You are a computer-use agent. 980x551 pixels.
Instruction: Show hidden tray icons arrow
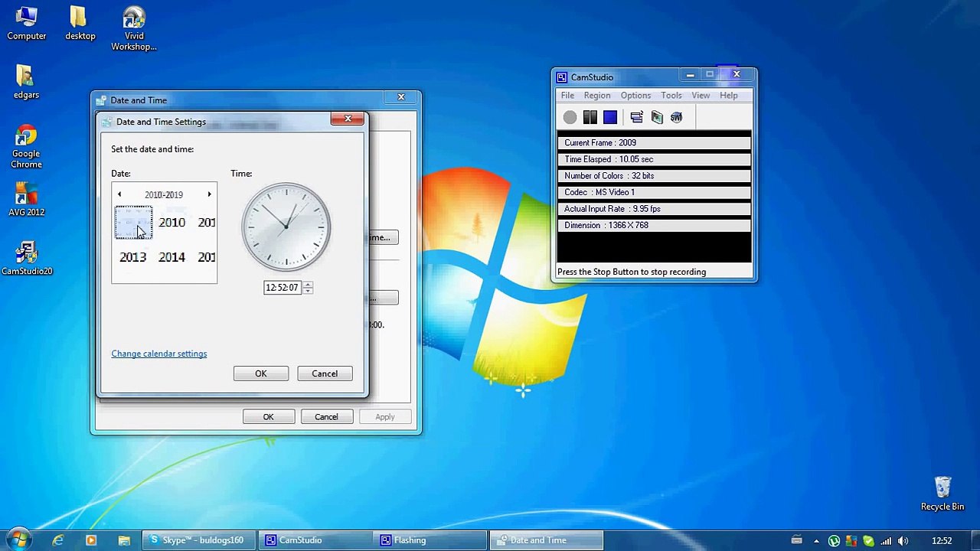816,541
